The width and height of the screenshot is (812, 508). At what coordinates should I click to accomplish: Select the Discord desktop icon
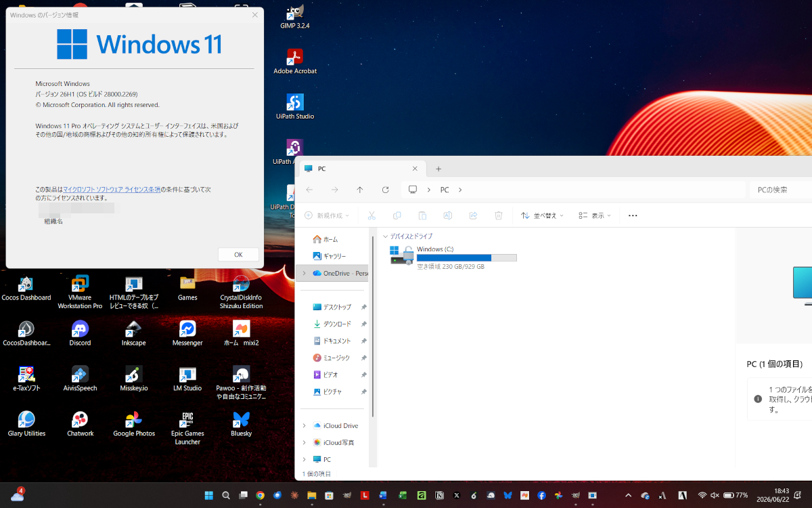[x=80, y=333]
